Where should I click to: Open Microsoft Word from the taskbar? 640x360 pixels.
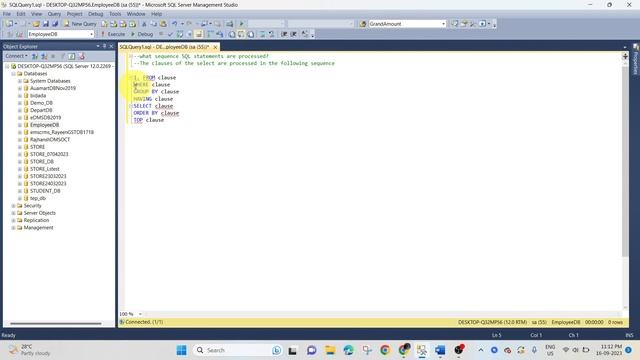tap(440, 350)
